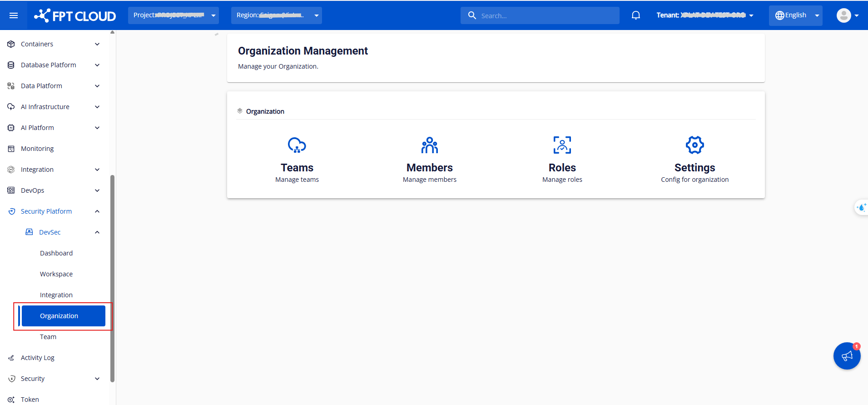Image resolution: width=868 pixels, height=405 pixels.
Task: Select Dashboard under DevSec
Action: tap(56, 253)
